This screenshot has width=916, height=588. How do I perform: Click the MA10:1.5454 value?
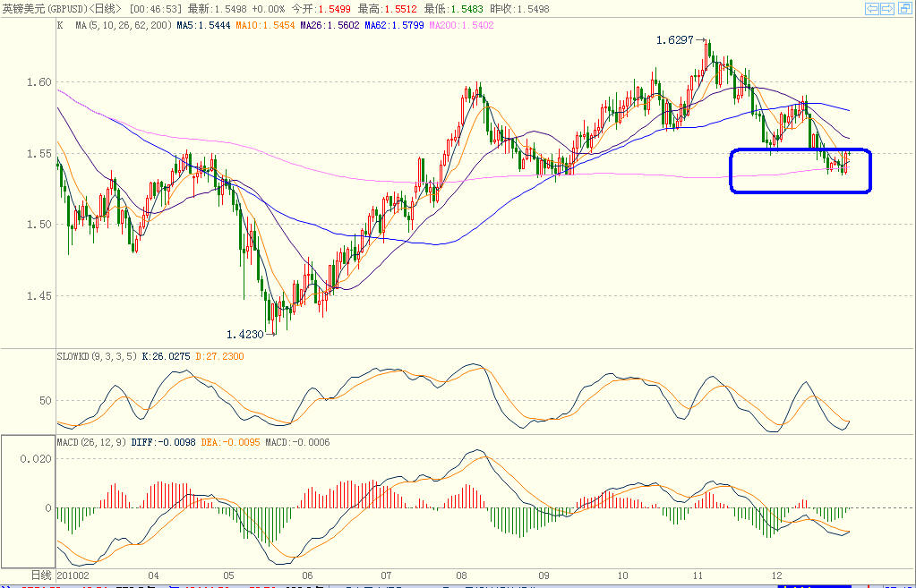click(265, 26)
